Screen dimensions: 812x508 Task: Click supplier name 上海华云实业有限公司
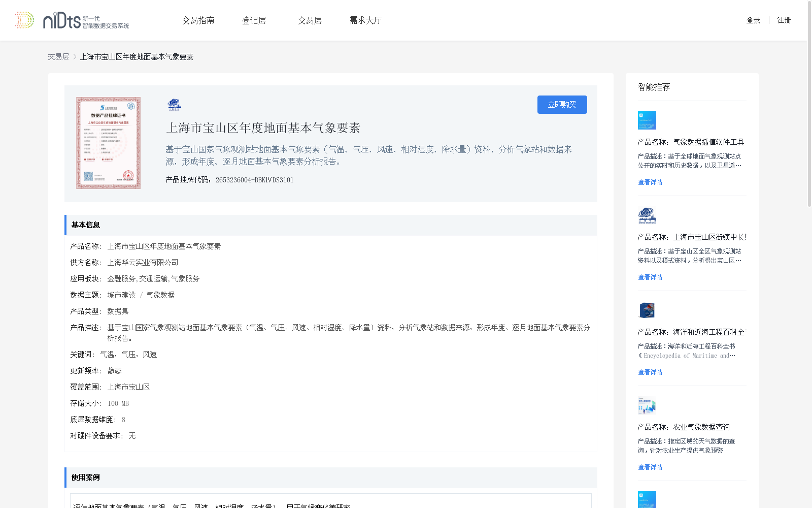tap(143, 263)
